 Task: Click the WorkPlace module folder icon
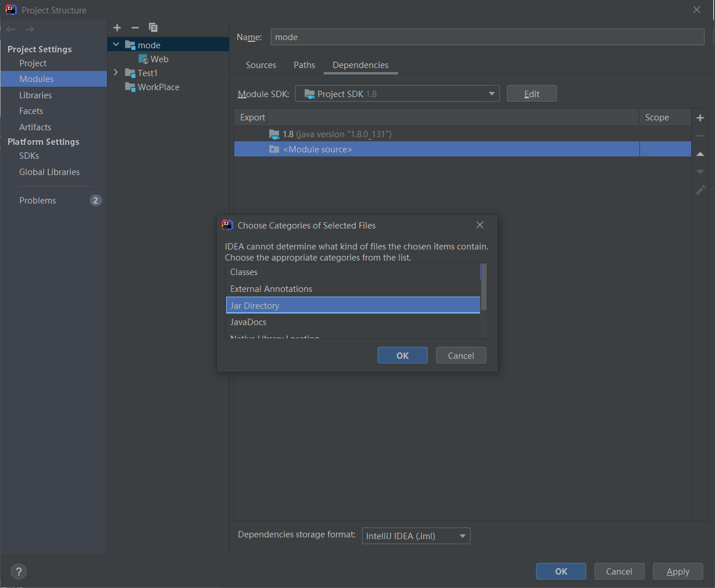coord(130,87)
